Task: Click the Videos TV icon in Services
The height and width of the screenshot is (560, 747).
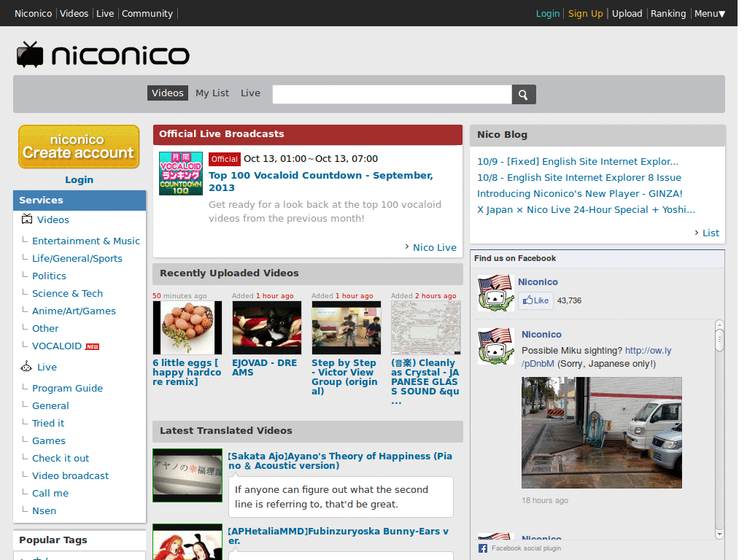Action: [x=27, y=219]
